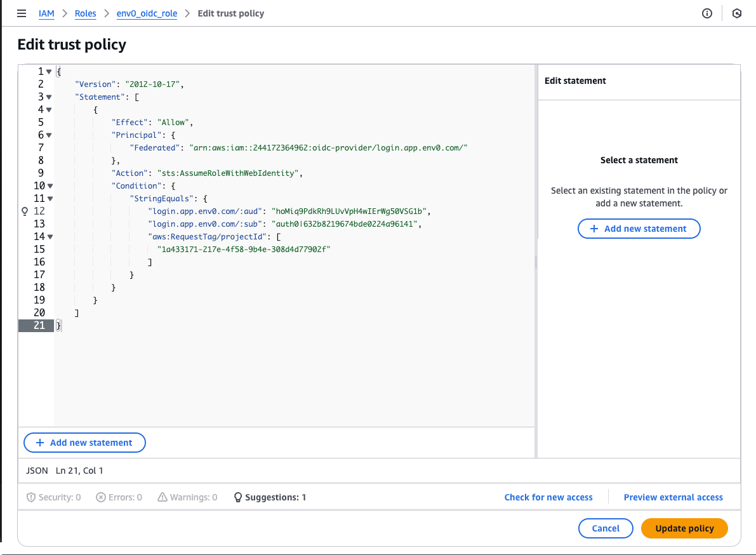The width and height of the screenshot is (756, 555).
Task: Open the hamburger navigation menu
Action: coord(21,13)
